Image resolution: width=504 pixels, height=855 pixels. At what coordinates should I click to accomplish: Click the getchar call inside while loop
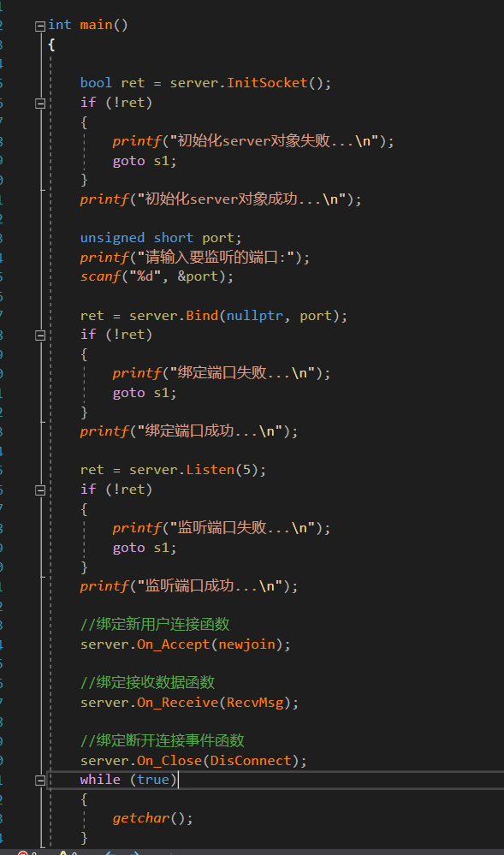click(141, 818)
